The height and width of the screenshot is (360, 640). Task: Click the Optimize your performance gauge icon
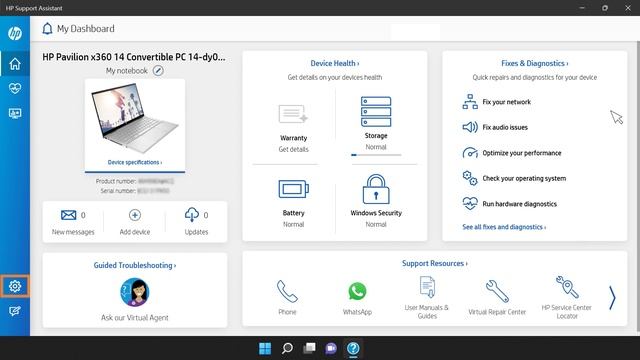(x=470, y=153)
